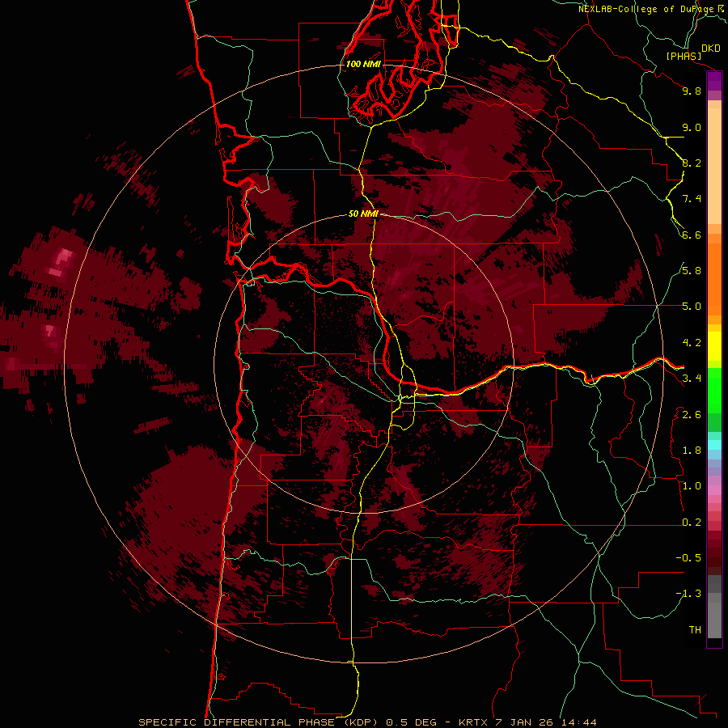Image resolution: width=728 pixels, height=728 pixels.
Task: Click the "TH" threshold label on scale
Action: [695, 630]
